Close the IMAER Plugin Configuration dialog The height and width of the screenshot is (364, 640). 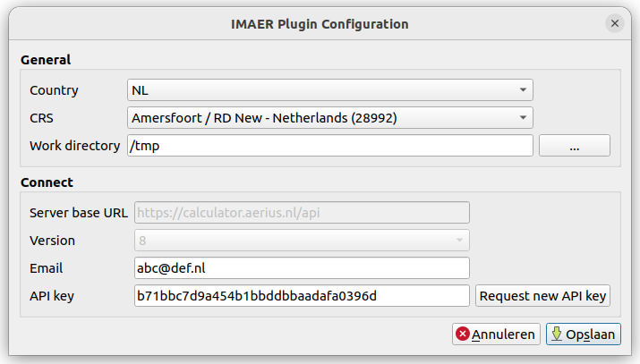click(x=615, y=24)
